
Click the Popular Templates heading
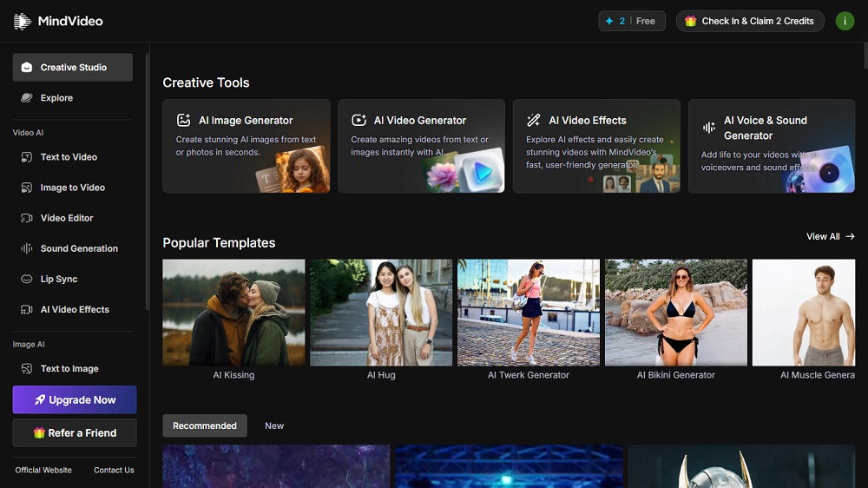[x=219, y=242]
